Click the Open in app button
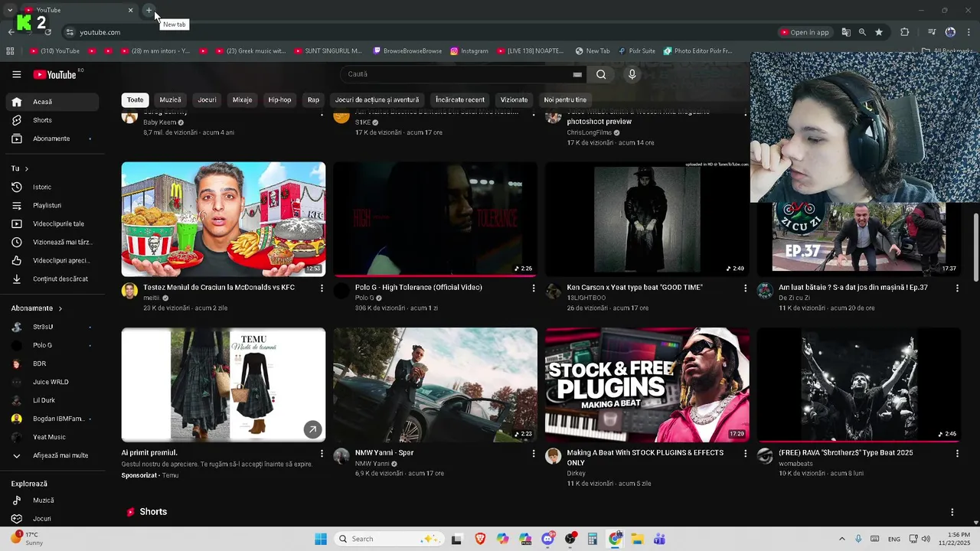The image size is (980, 551). (x=805, y=32)
